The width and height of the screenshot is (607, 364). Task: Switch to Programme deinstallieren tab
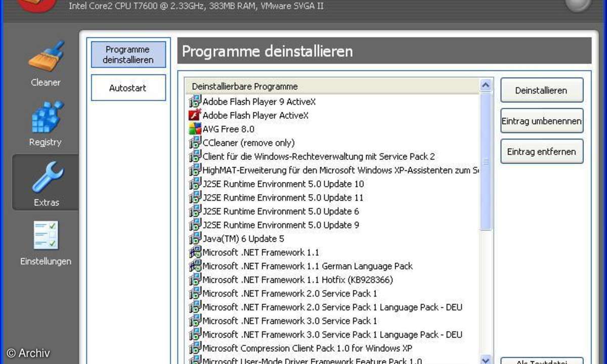128,55
